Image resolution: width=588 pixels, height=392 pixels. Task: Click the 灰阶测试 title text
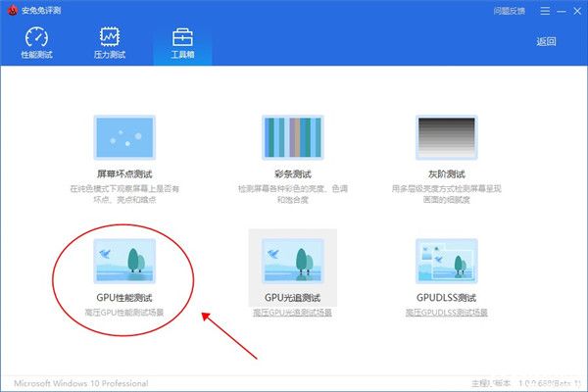[446, 174]
